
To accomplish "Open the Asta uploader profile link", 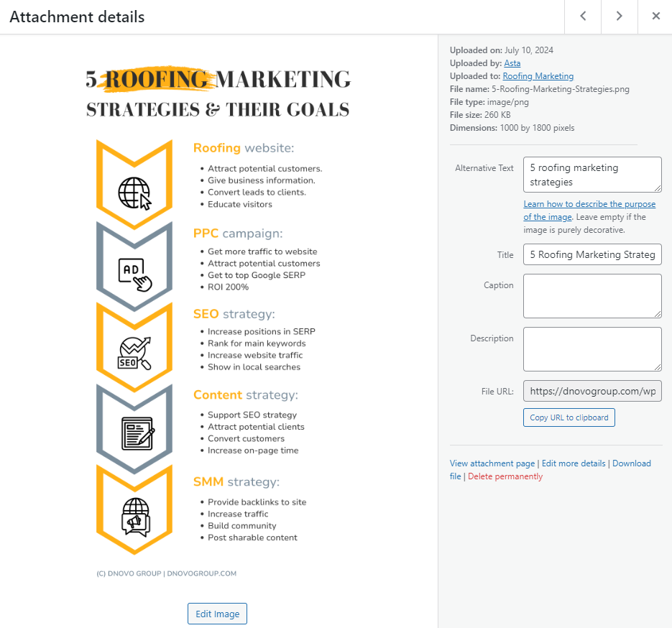I will coord(512,63).
